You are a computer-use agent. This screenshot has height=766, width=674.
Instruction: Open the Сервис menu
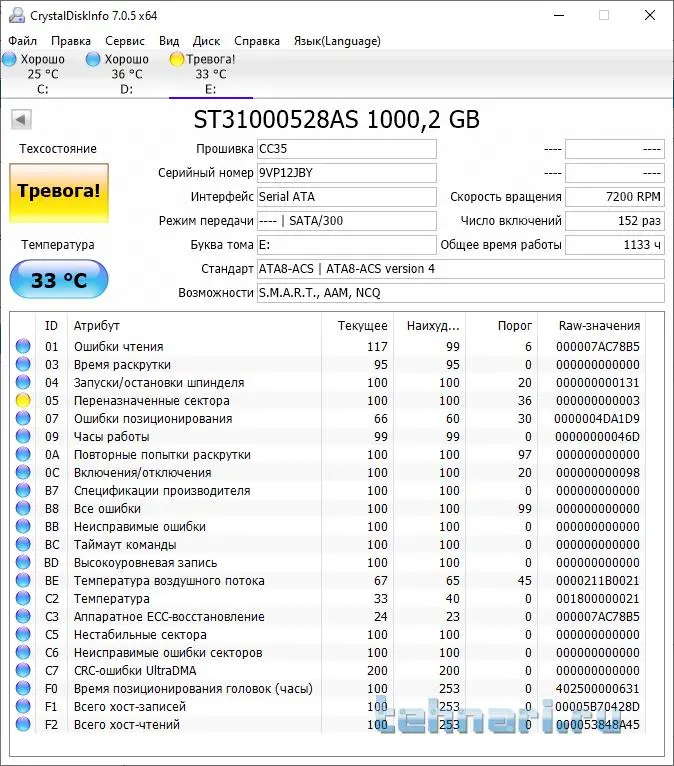(x=125, y=41)
